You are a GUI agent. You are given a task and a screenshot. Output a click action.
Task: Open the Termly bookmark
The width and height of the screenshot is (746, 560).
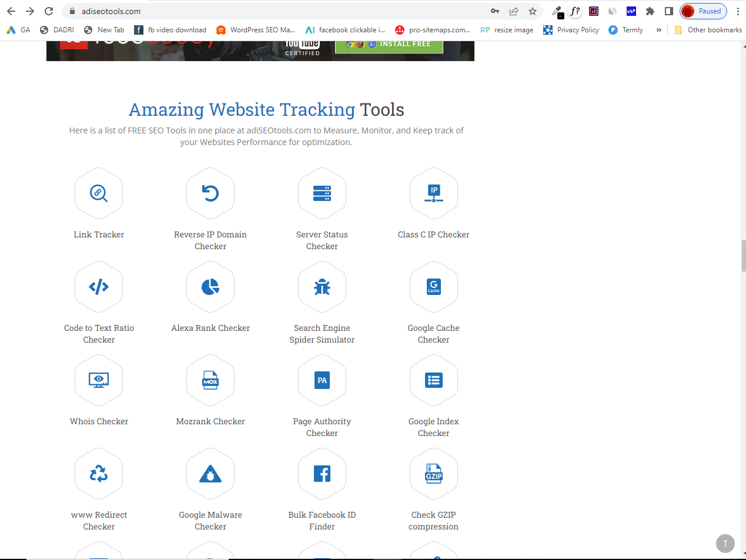626,30
